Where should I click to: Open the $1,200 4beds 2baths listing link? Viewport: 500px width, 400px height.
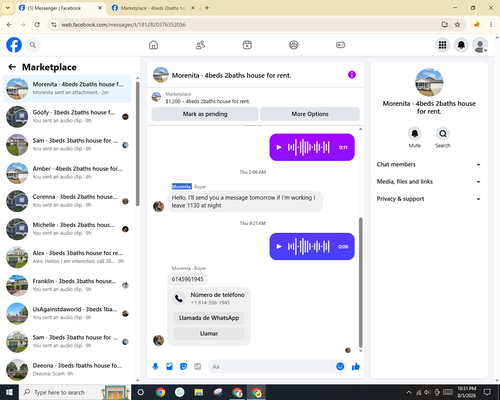coord(208,101)
